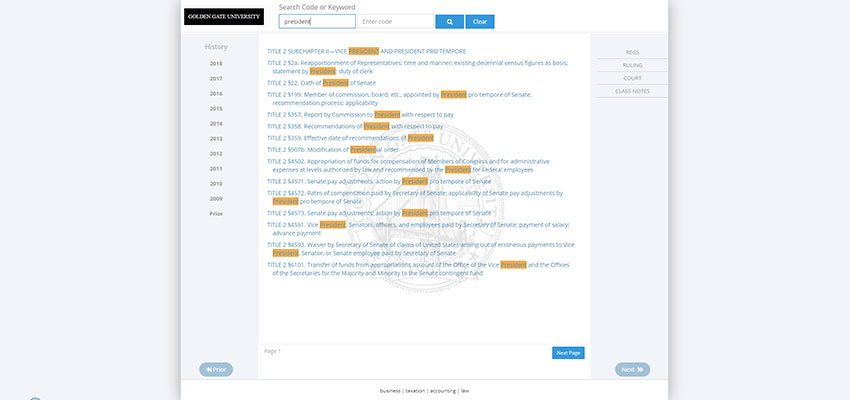The width and height of the screenshot is (850, 400).
Task: Click the taxation footer link
Action: 415,391
